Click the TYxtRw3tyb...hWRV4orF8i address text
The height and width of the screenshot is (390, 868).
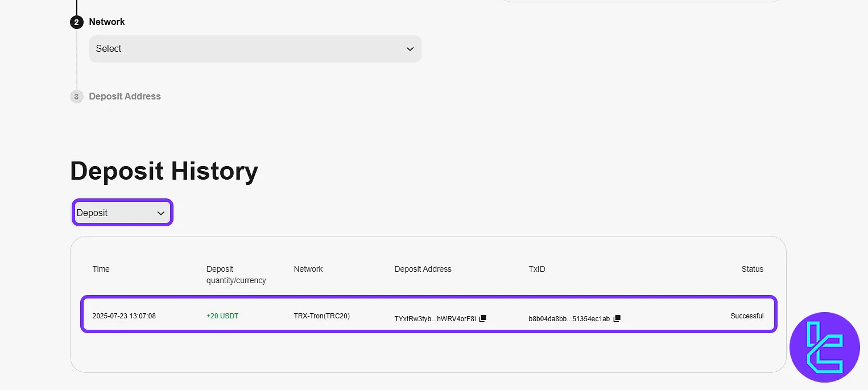point(435,319)
